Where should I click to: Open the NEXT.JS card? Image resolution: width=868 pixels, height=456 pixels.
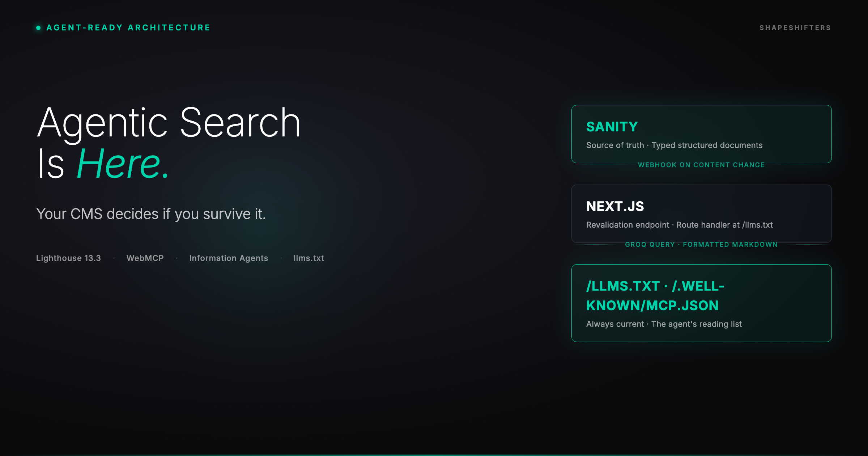coord(701,214)
